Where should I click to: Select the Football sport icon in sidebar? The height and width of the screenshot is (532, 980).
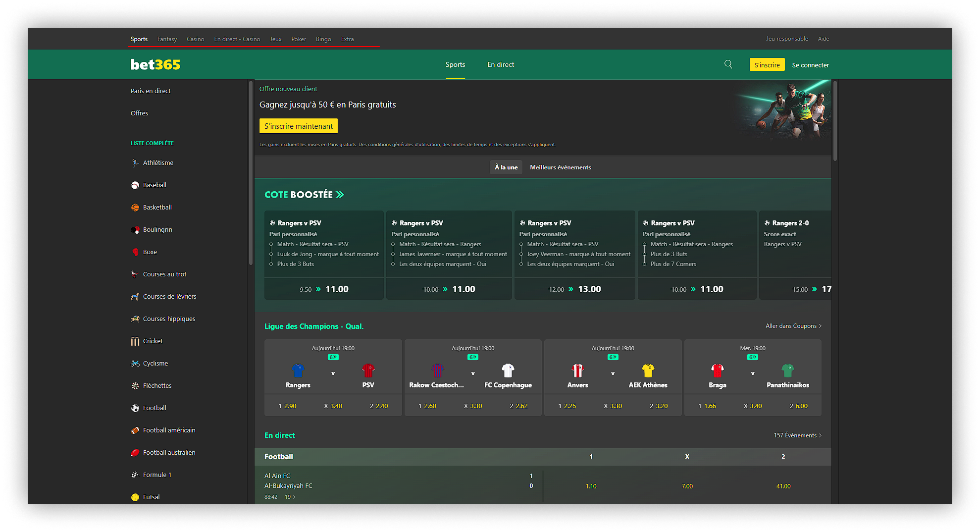click(135, 408)
